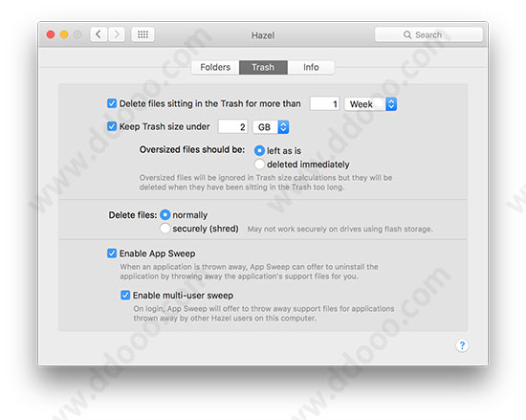Image resolution: width=526 pixels, height=420 pixels.
Task: Select the 'left as is' radio option
Action: 259,150
